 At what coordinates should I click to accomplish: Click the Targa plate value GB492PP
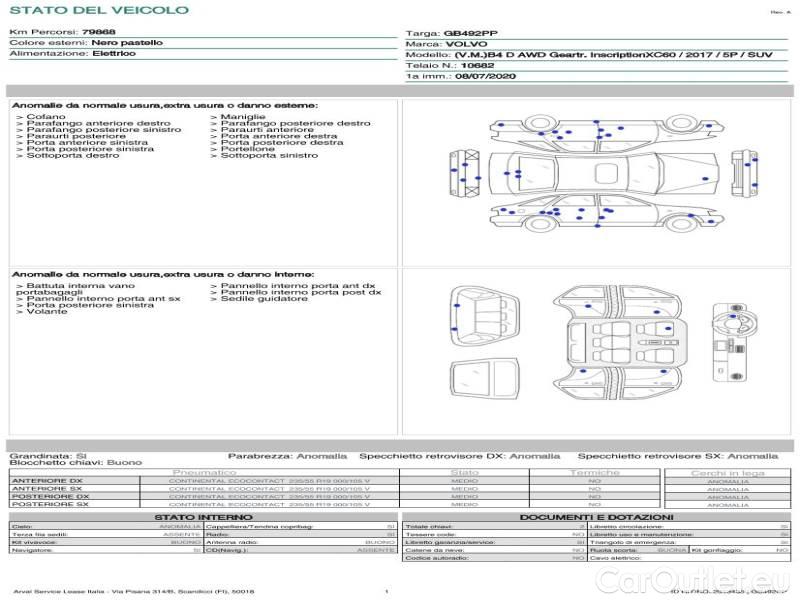(478, 33)
